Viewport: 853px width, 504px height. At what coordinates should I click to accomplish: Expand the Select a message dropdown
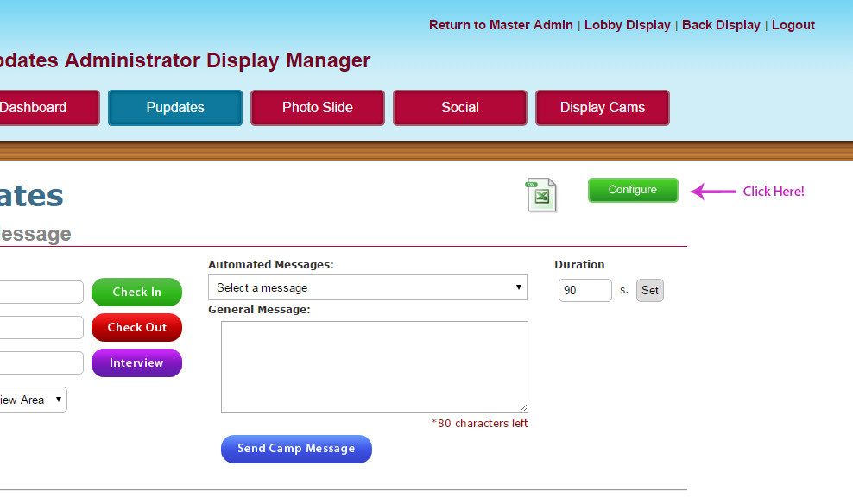coord(368,287)
